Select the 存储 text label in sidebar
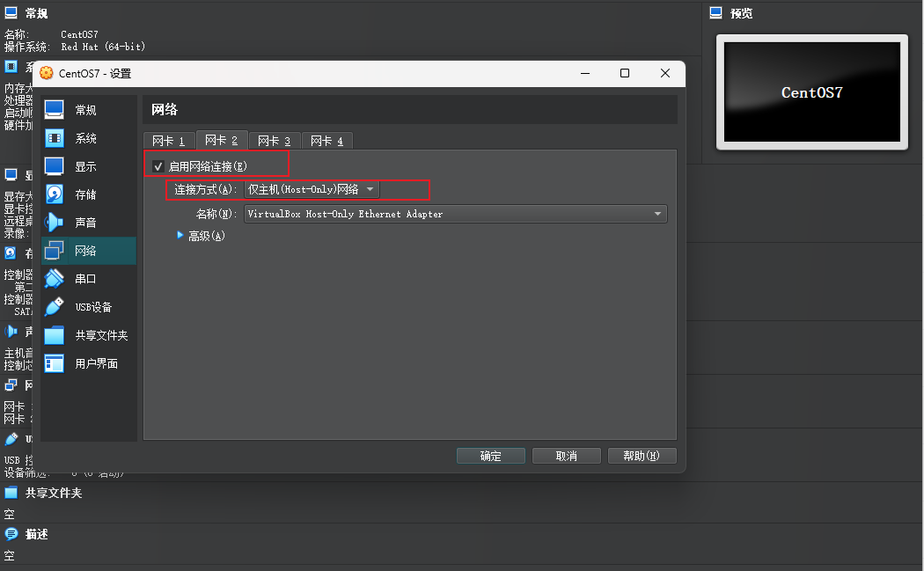This screenshot has width=924, height=571. pos(85,194)
